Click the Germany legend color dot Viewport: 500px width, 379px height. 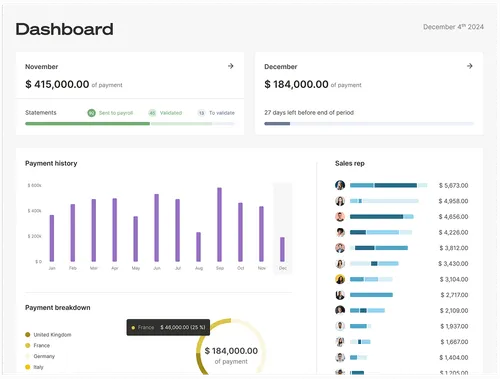[28, 356]
